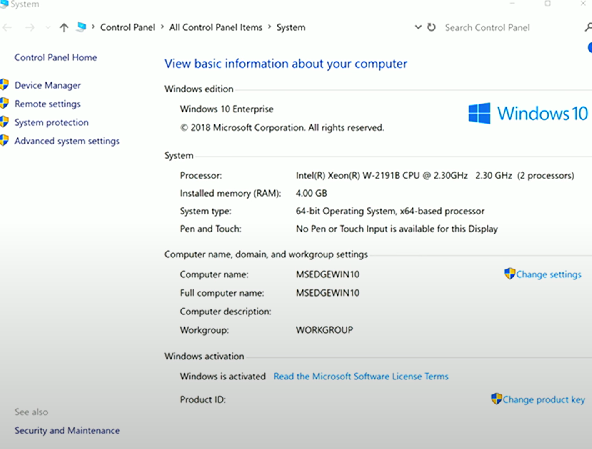This screenshot has width=592, height=449.
Task: Click the Back navigation arrow
Action: [x=7, y=28]
